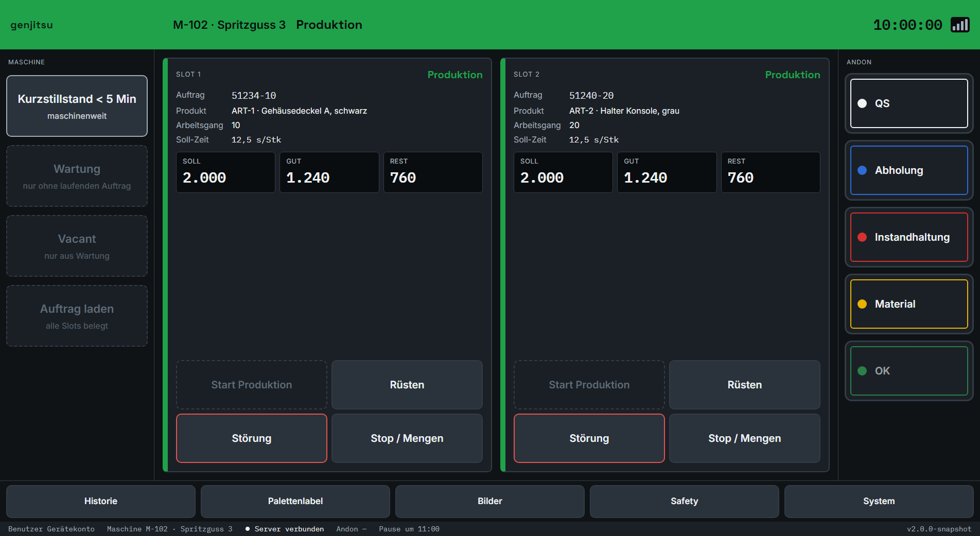Click version label v2.0.0-snapshot
980x536 pixels.
tap(939, 529)
